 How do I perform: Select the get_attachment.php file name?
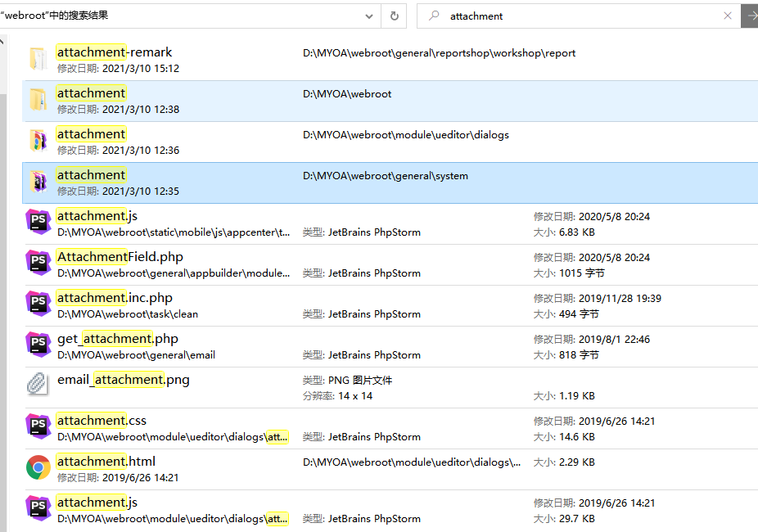pyautogui.click(x=117, y=339)
